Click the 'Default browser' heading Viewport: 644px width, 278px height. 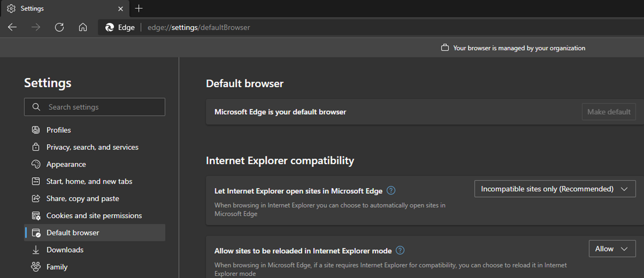click(245, 84)
